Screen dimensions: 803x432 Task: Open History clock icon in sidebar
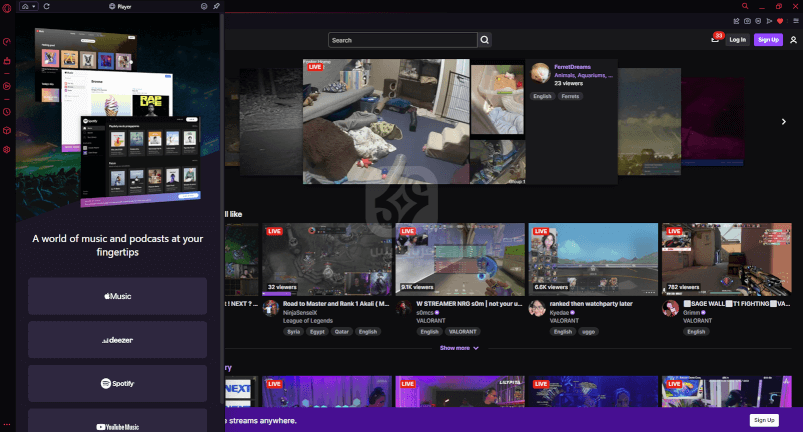point(7,112)
